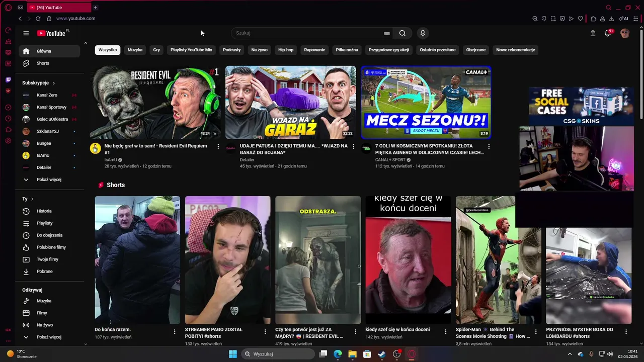
Task: Open Shorts in the YouTube sidebar
Action: pyautogui.click(x=49, y=63)
